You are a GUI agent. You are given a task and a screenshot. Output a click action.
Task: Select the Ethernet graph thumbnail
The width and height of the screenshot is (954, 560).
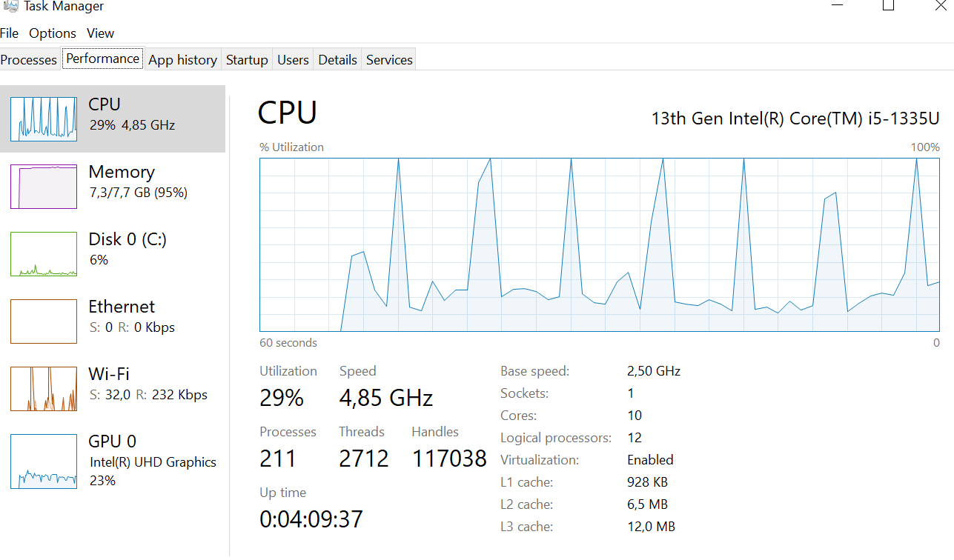coord(44,321)
